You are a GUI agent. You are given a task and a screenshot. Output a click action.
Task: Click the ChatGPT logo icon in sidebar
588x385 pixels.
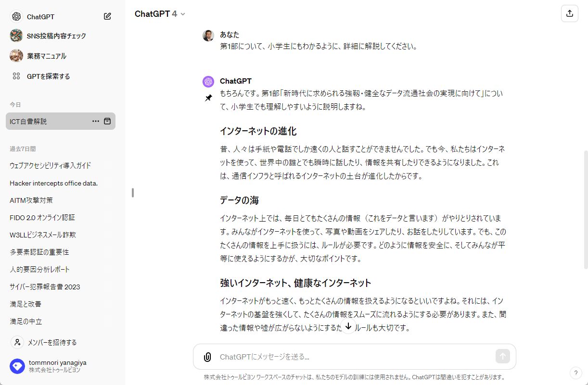16,16
